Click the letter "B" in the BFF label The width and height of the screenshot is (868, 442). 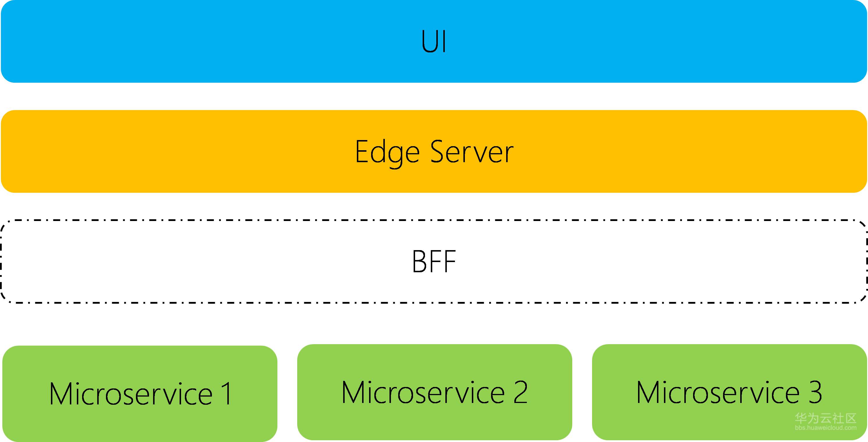419,262
